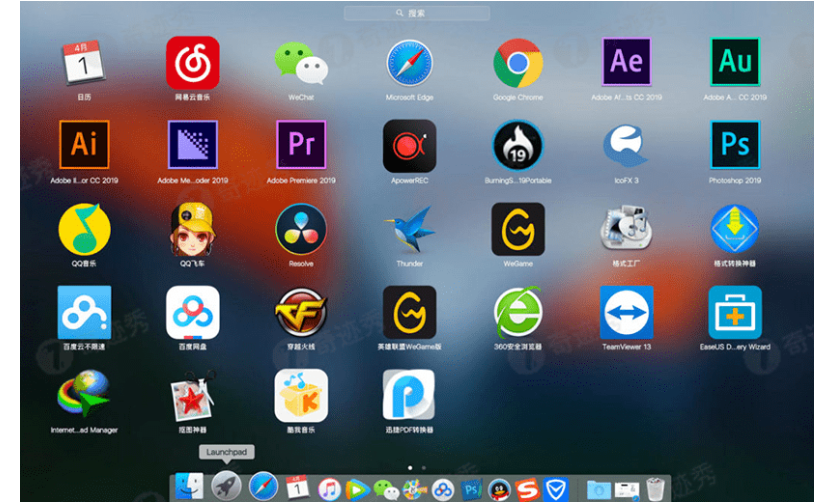This screenshot has width=822, height=504.
Task: Launch Adobe Premiere 2019
Action: click(301, 144)
